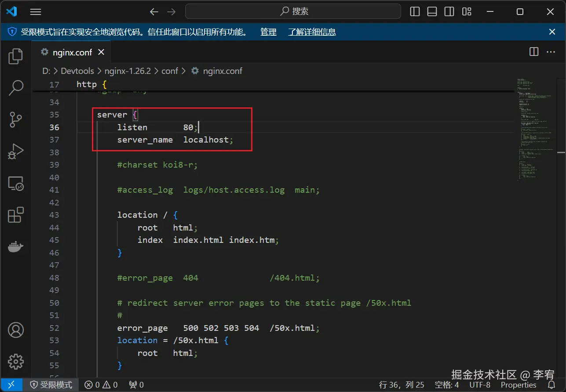566x392 pixels.
Task: Go forward with the right arrow
Action: coord(172,12)
